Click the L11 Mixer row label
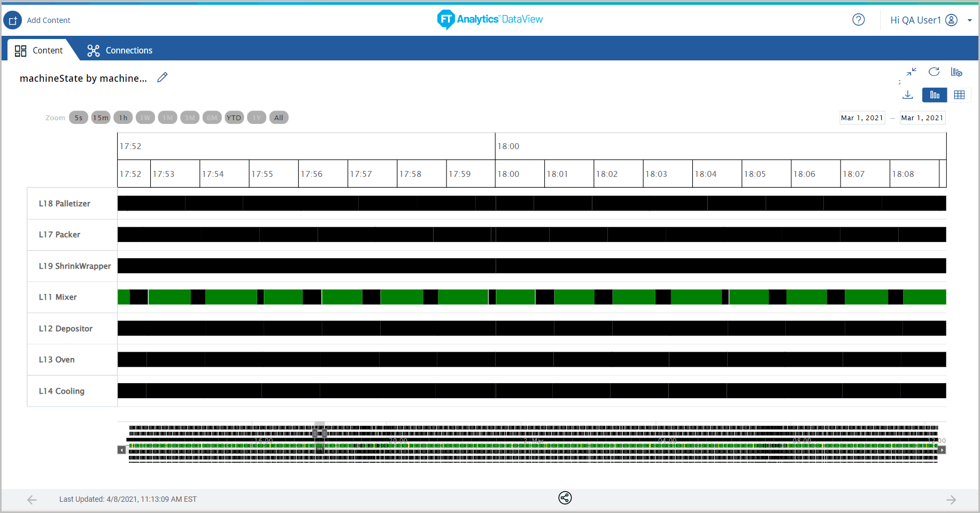The height and width of the screenshot is (513, 980). (x=58, y=297)
